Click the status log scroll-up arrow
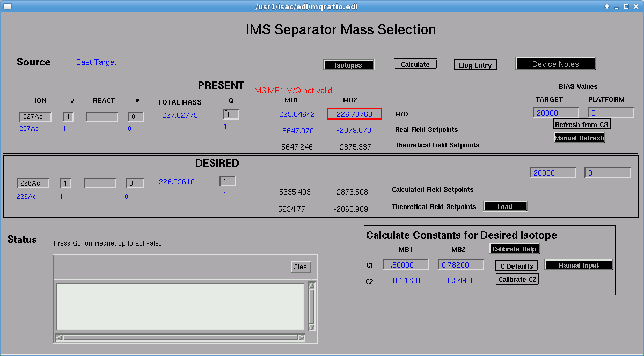Viewport: 644px width, 356px height. [x=311, y=286]
